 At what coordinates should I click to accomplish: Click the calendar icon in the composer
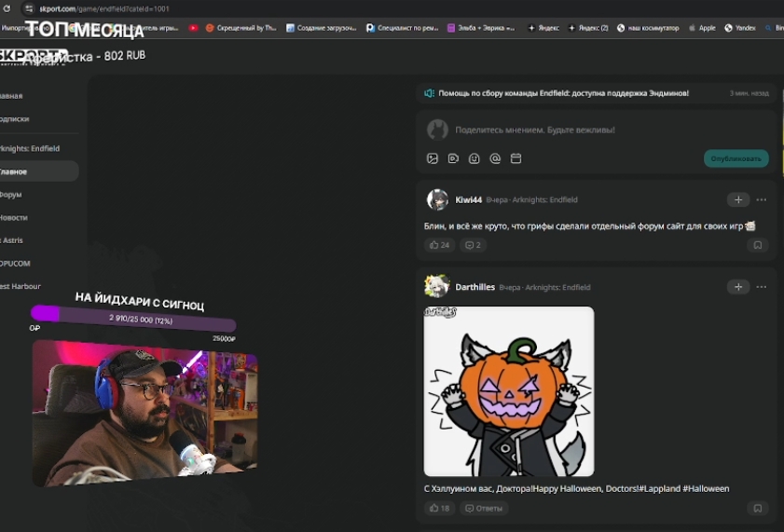pyautogui.click(x=516, y=158)
